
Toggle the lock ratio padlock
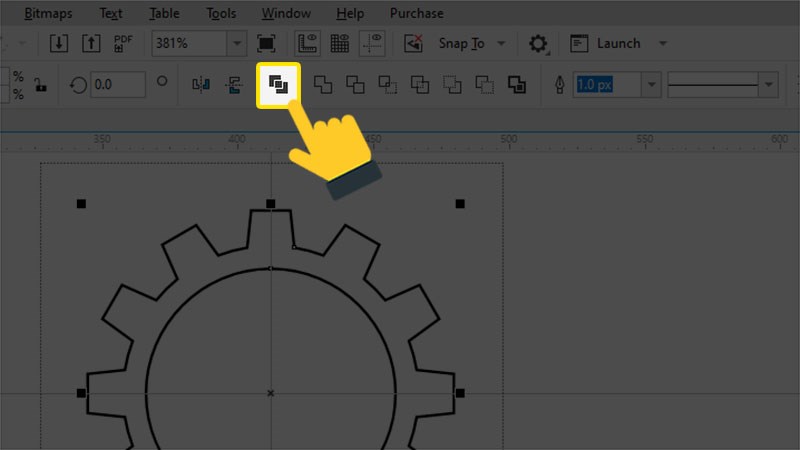40,85
